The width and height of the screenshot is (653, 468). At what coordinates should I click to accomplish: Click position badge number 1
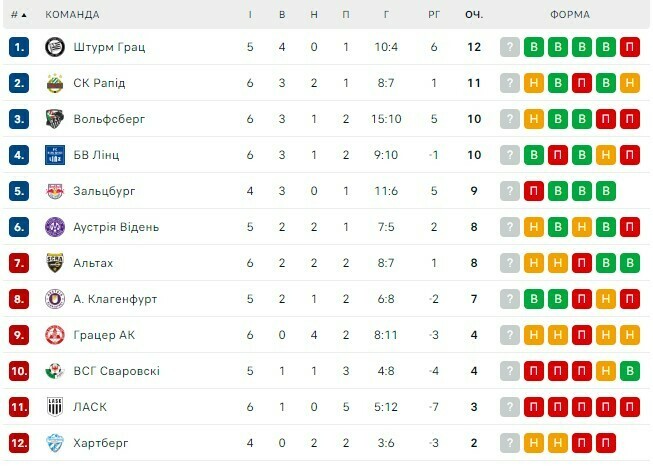point(19,47)
